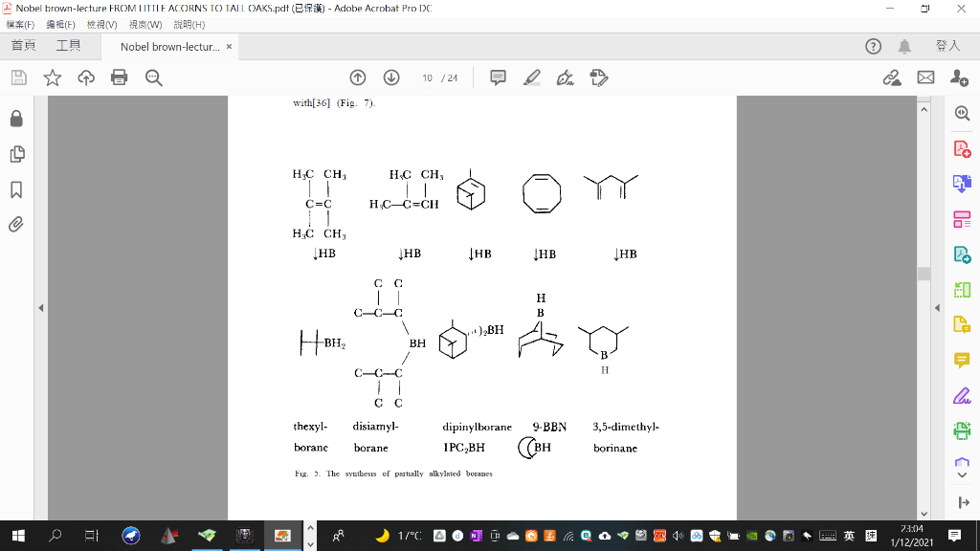Click the vertical scrollbar up arrow
This screenshot has width=980, height=551.
[x=924, y=109]
